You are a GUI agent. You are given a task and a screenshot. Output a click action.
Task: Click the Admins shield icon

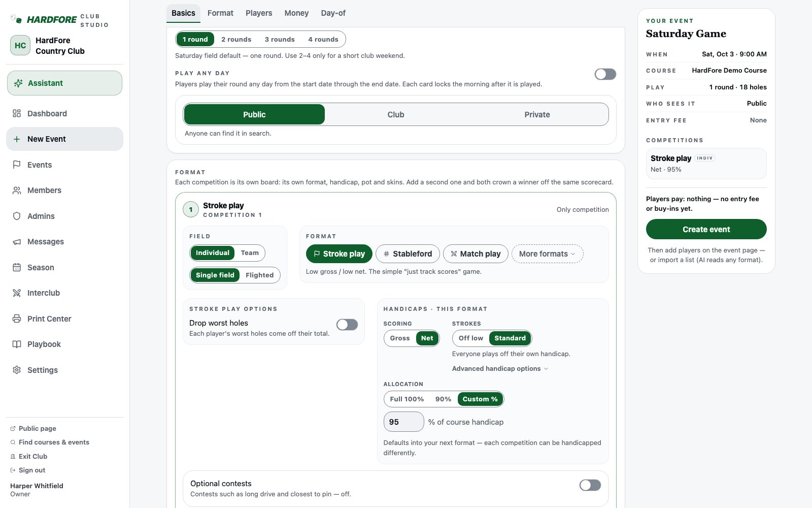pos(17,216)
